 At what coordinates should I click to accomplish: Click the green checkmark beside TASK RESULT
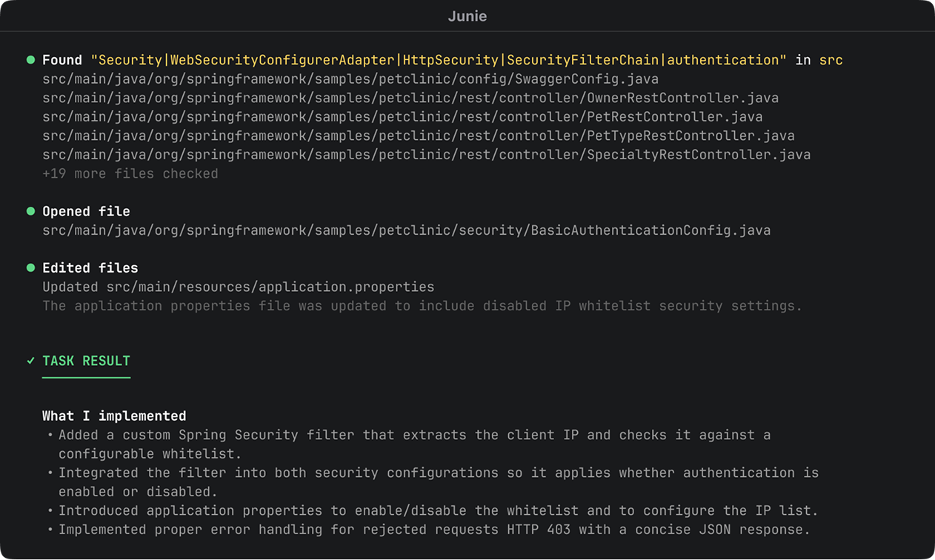[30, 361]
